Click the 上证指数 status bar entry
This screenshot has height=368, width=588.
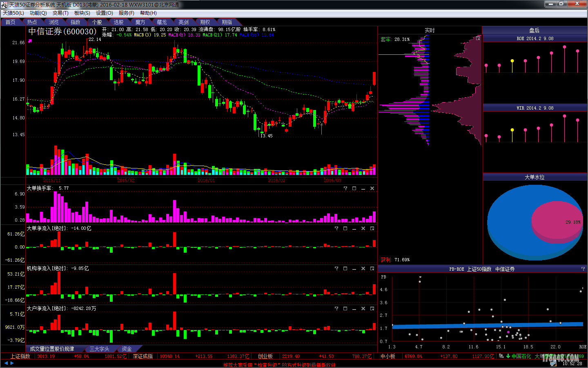click(x=20, y=356)
